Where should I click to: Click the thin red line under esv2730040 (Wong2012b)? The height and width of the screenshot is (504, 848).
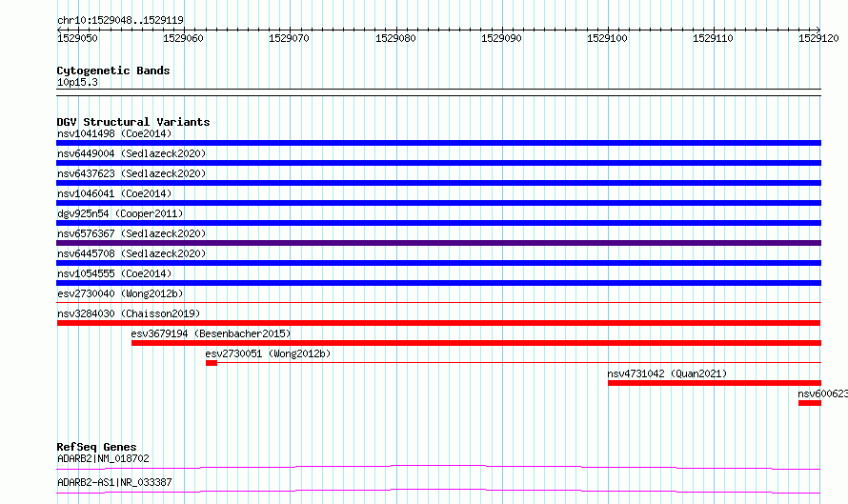438,302
